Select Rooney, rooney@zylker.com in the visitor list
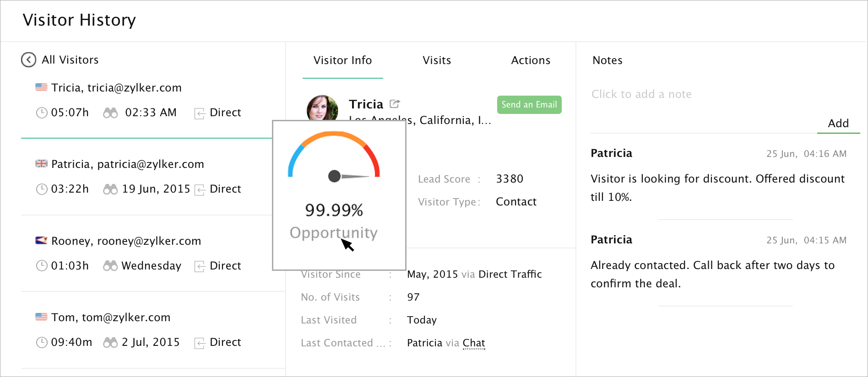The height and width of the screenshot is (377, 868). pos(126,241)
